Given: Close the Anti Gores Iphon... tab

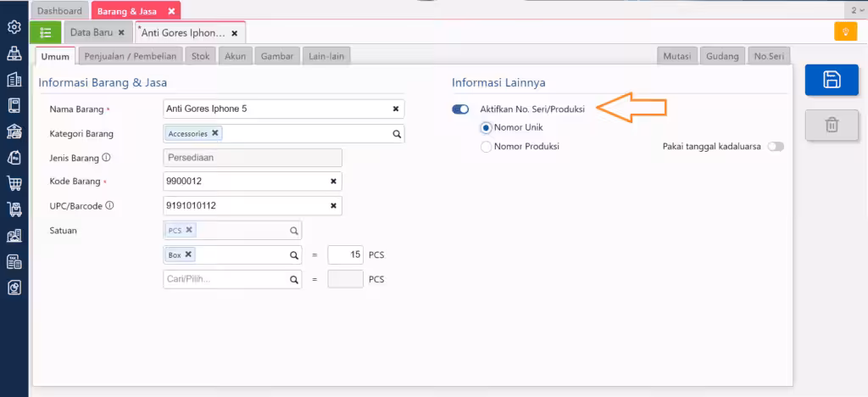Looking at the screenshot, I should click(234, 33).
